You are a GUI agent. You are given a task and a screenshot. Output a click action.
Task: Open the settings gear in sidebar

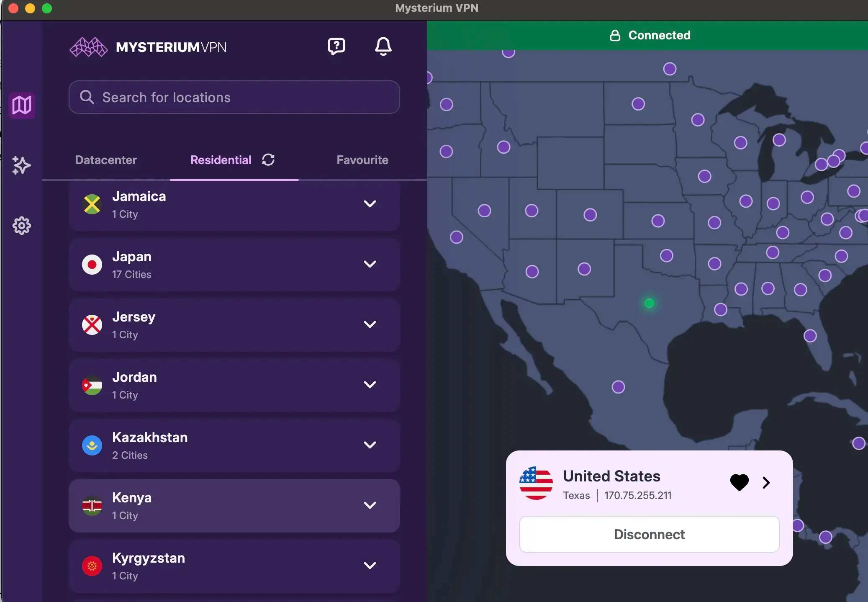tap(22, 226)
